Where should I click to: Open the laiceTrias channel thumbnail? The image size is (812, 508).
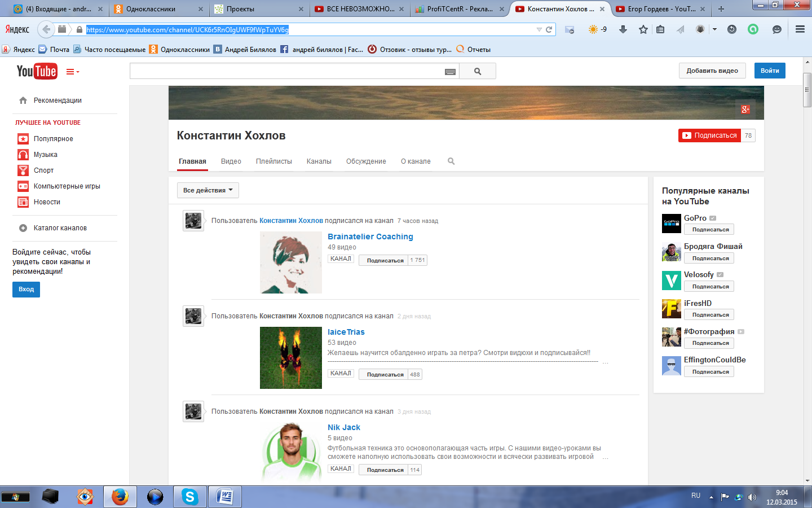291,358
